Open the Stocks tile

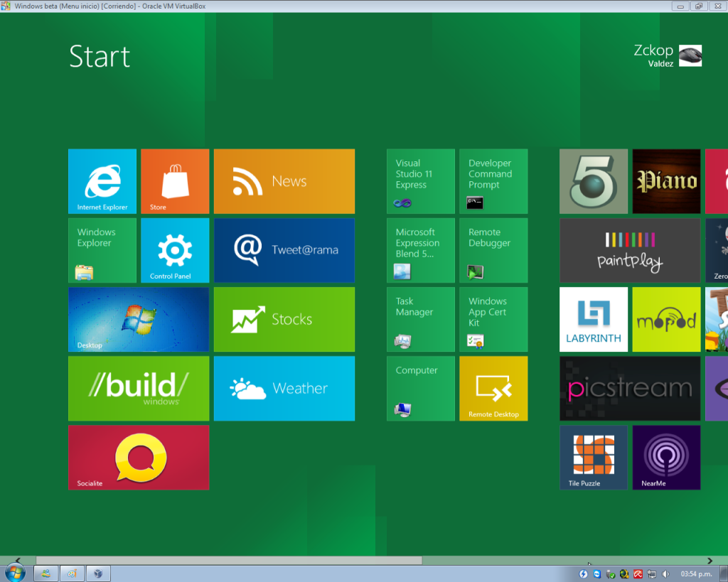[x=284, y=319]
